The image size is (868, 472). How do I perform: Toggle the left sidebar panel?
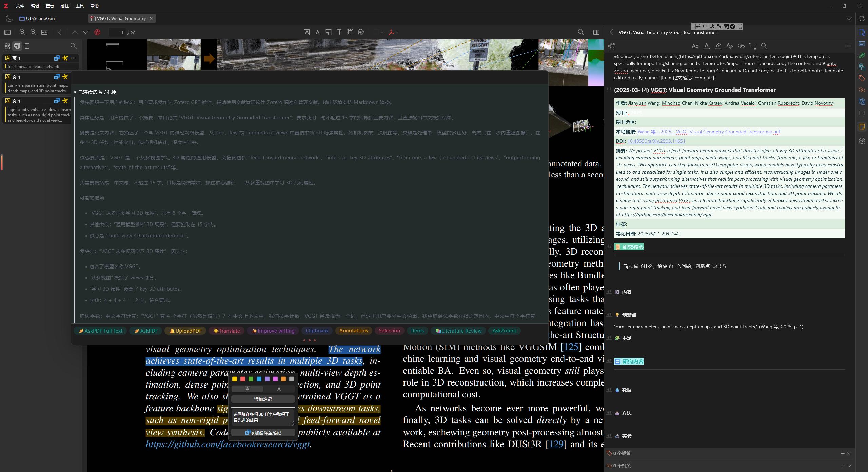[7, 32]
